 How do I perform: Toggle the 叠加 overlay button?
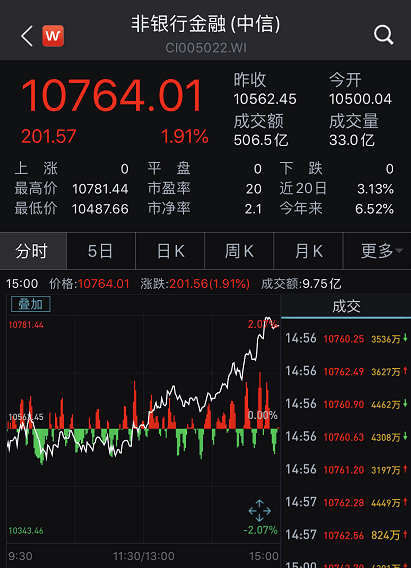point(31,304)
